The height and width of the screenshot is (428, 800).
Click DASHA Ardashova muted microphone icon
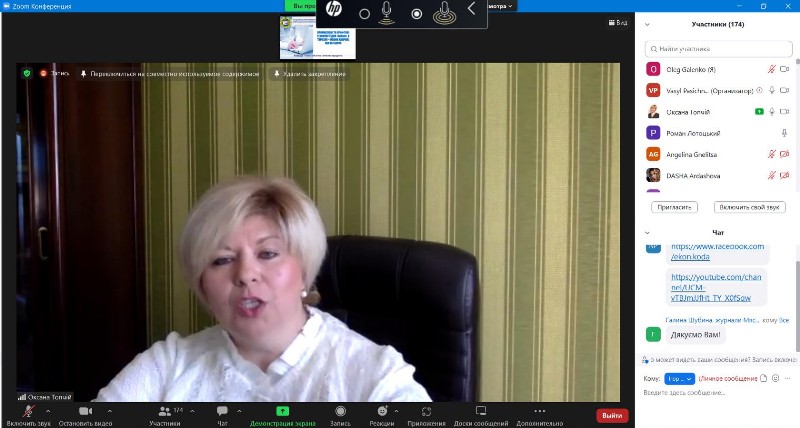pyautogui.click(x=771, y=175)
